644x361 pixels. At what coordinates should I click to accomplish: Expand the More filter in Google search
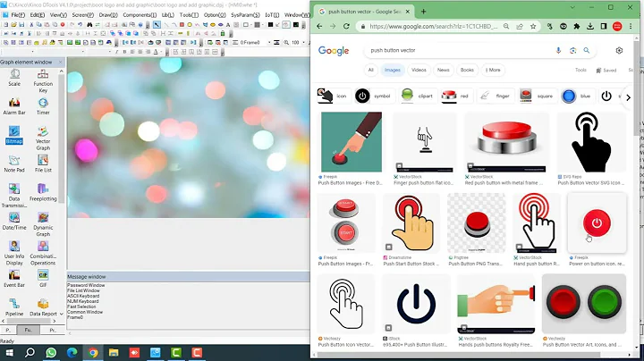pyautogui.click(x=493, y=71)
